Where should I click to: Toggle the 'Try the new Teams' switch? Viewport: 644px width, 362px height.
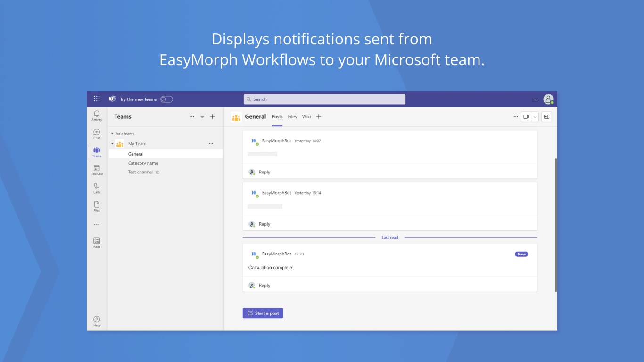166,99
